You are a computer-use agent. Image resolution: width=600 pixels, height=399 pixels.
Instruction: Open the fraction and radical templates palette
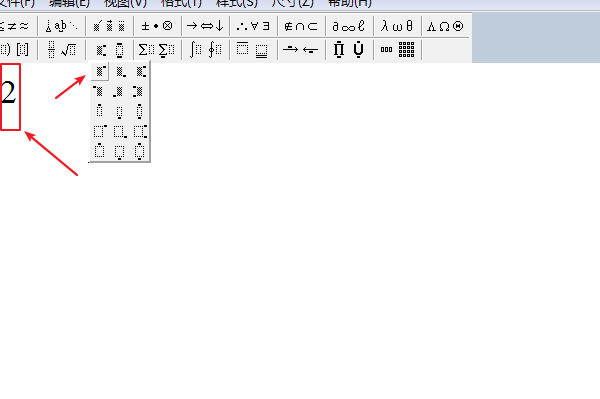coord(61,50)
